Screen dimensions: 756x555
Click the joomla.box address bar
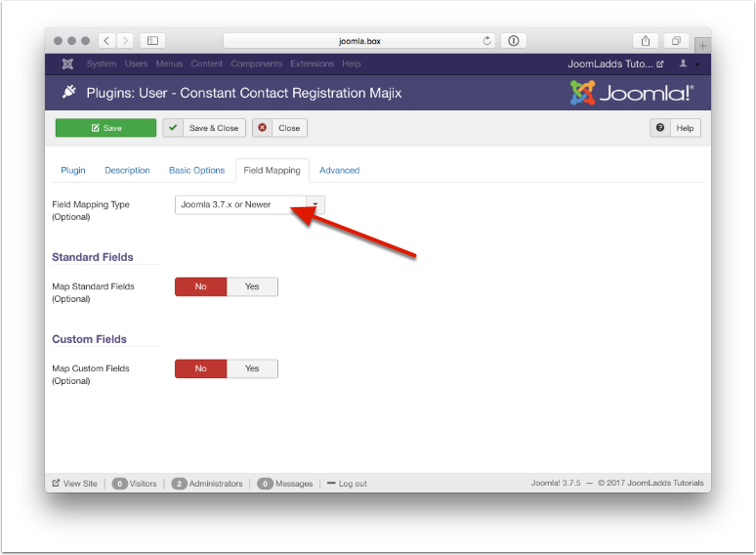[x=359, y=40]
